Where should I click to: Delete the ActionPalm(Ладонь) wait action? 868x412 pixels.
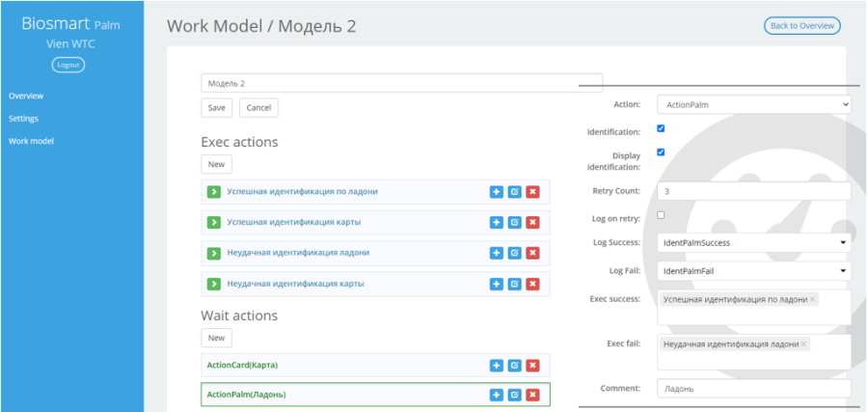coord(532,395)
